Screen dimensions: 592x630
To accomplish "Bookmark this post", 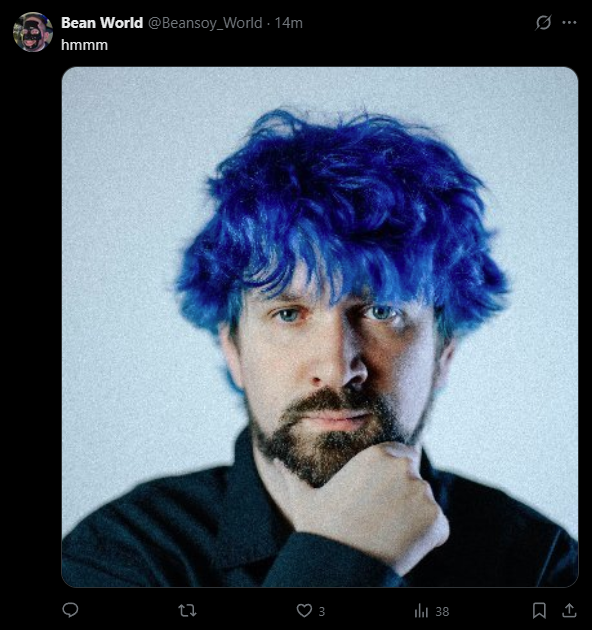I will (x=539, y=611).
